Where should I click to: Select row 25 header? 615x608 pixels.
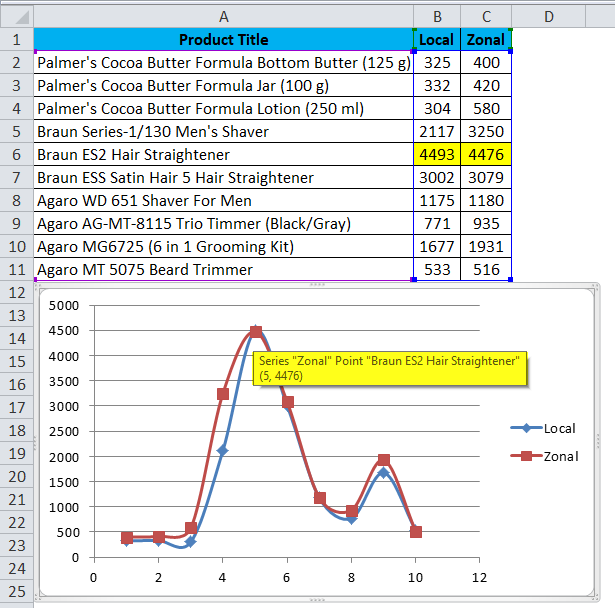17,592
